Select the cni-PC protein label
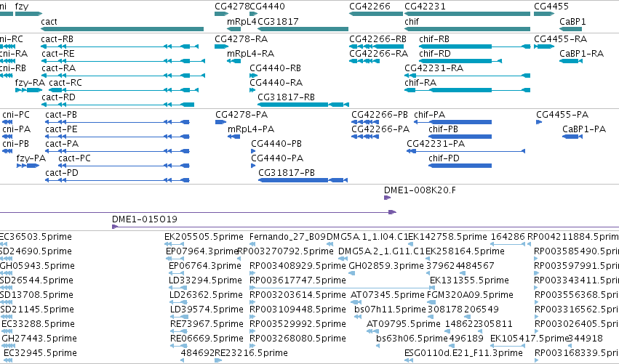Viewport: 619px width, 364px height. [x=16, y=115]
